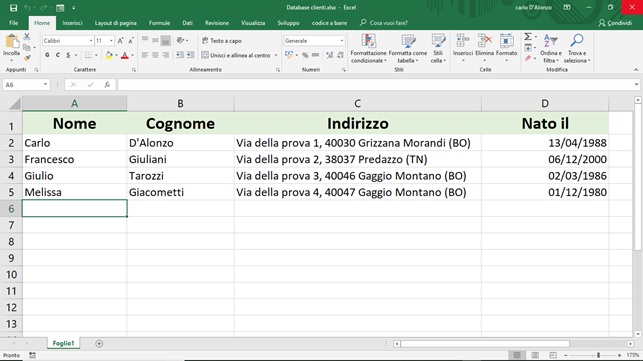
Task: Switch to the Formule tab
Action: (159, 23)
